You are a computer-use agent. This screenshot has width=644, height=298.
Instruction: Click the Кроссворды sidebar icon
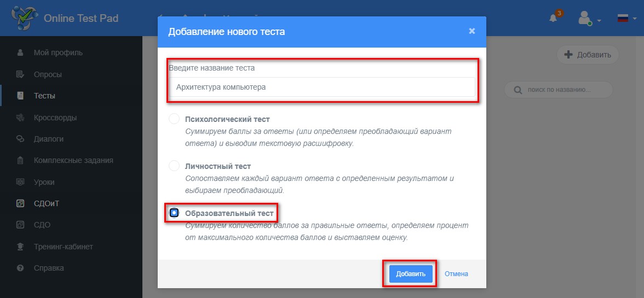(20, 118)
